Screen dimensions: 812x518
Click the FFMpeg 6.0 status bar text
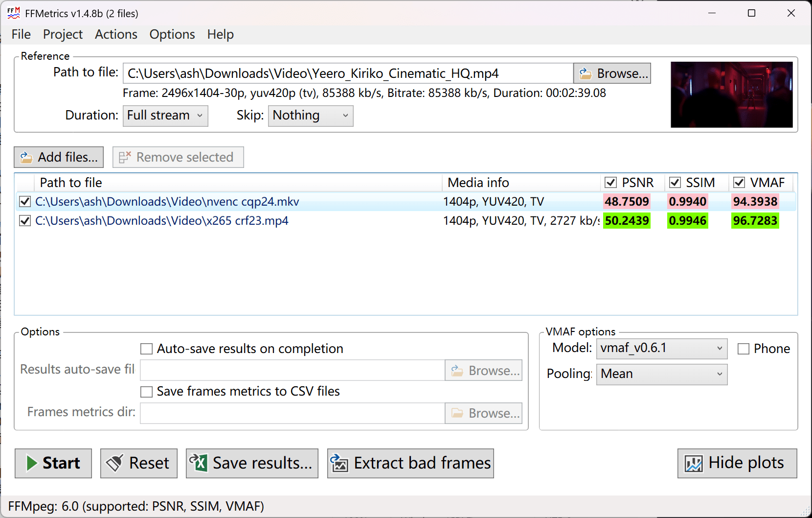point(136,506)
